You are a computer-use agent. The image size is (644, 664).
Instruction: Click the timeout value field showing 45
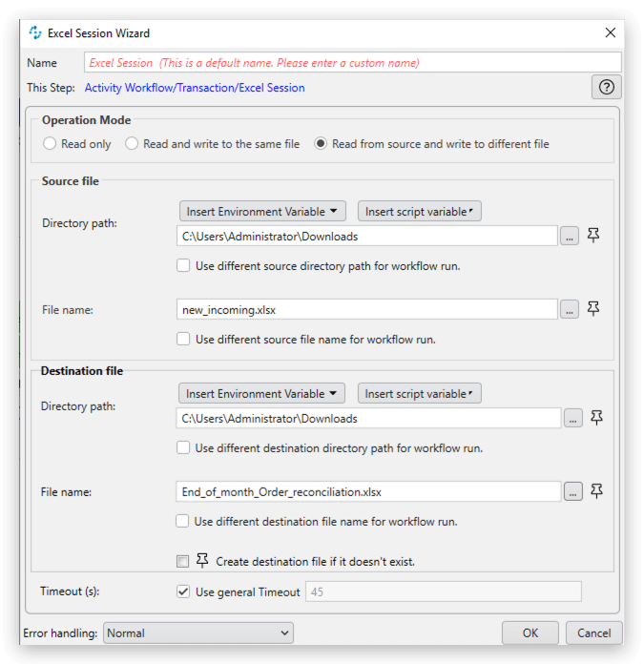[x=444, y=591]
